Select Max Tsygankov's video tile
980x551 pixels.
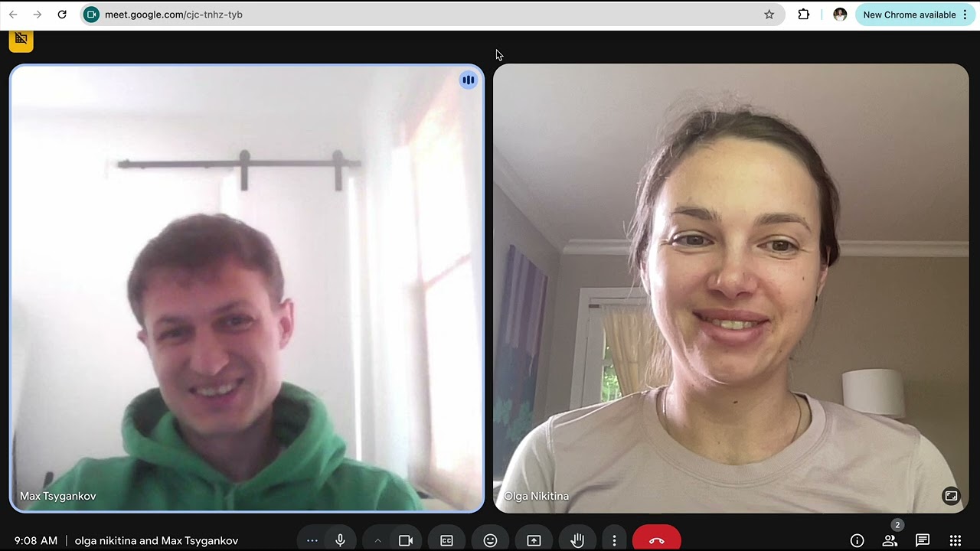[x=247, y=288]
